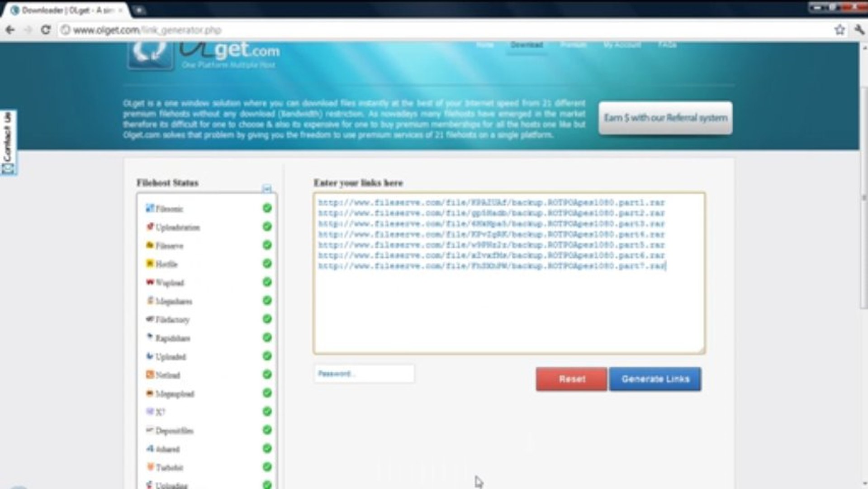Screen dimensions: 868x489
Task: Switch to the Download navigation tab
Action: coord(526,45)
